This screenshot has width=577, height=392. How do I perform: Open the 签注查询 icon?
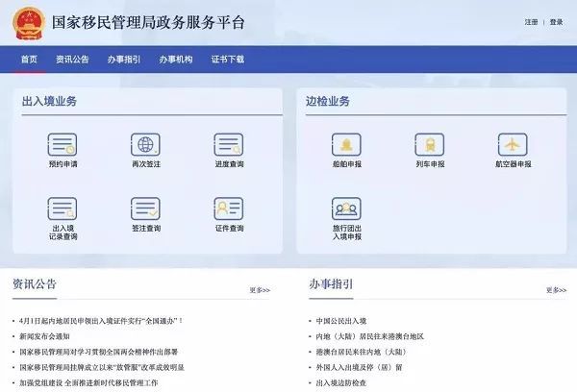(146, 208)
